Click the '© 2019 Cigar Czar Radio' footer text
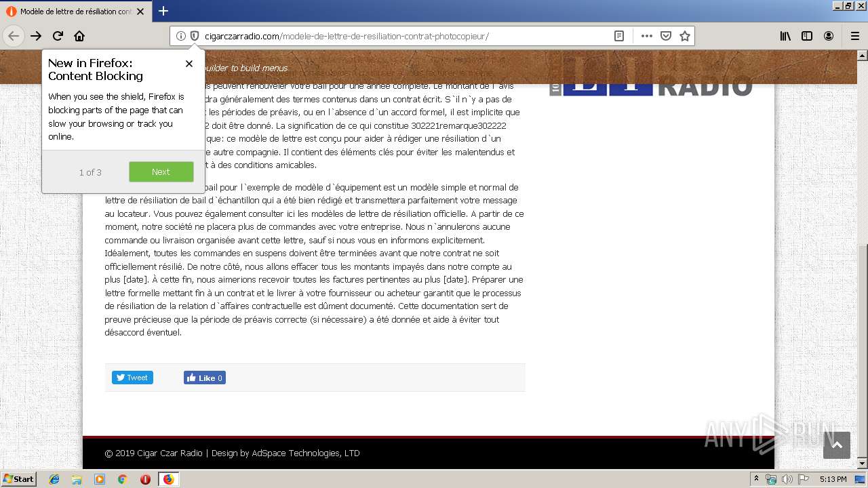This screenshot has height=488, width=868. coord(153,453)
